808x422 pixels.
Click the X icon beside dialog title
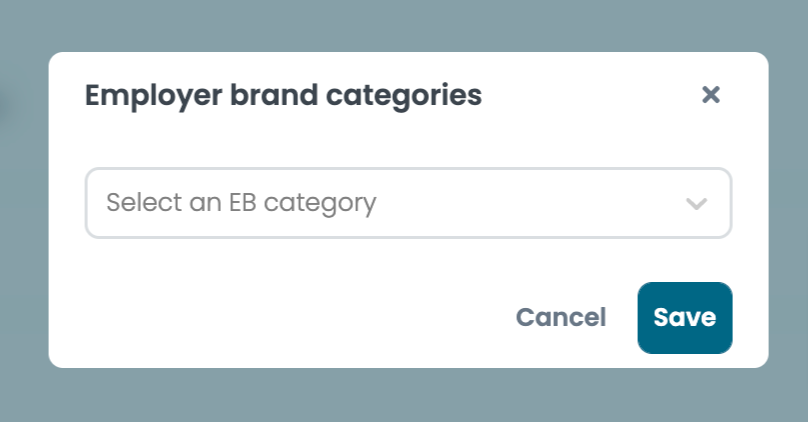711,95
